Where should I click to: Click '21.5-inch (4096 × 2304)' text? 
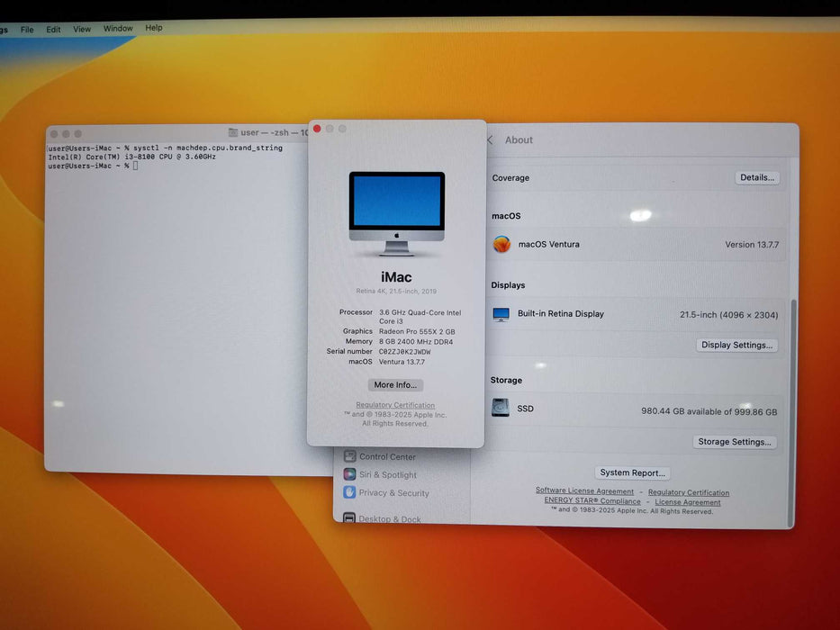(728, 315)
